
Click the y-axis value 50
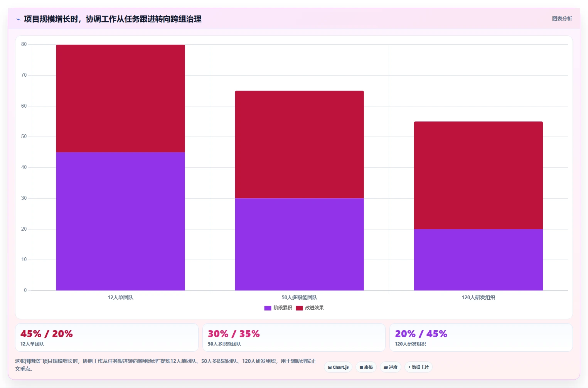(x=24, y=137)
